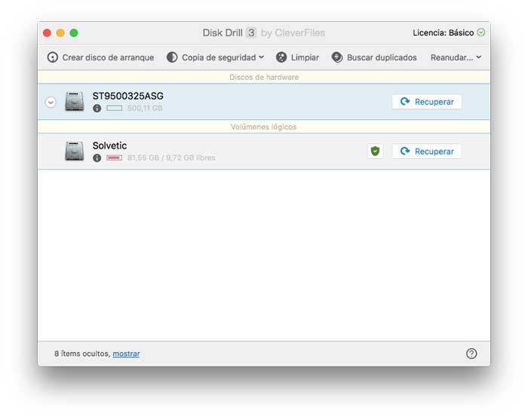Click 81,55 GB / 9,72 GB libres text
528x420 pixels.
point(171,158)
